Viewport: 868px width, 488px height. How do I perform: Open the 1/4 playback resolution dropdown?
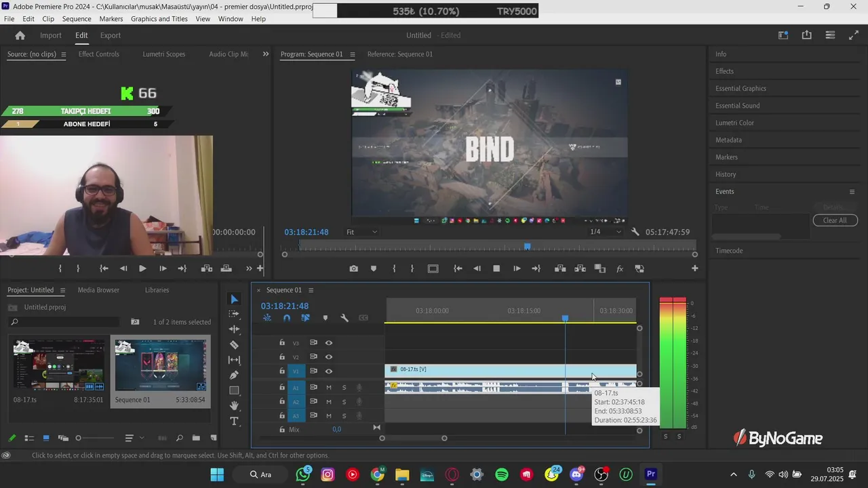605,232
